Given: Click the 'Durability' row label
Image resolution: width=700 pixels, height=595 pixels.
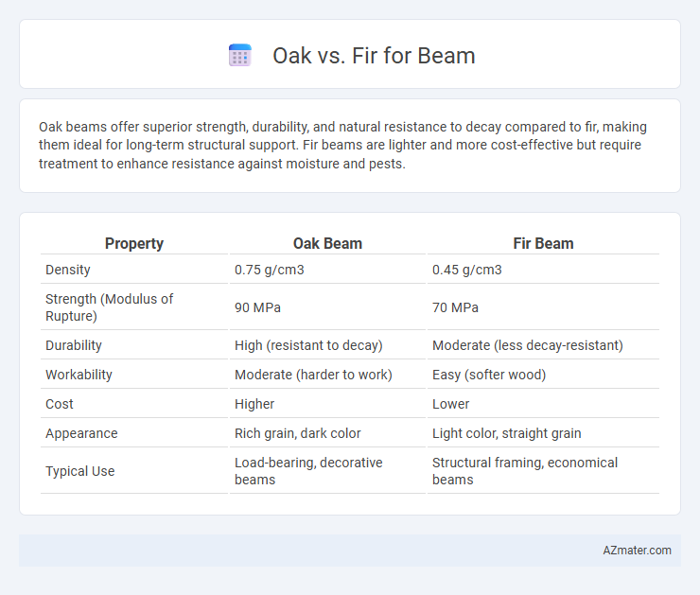Looking at the screenshot, I should click(x=74, y=345).
